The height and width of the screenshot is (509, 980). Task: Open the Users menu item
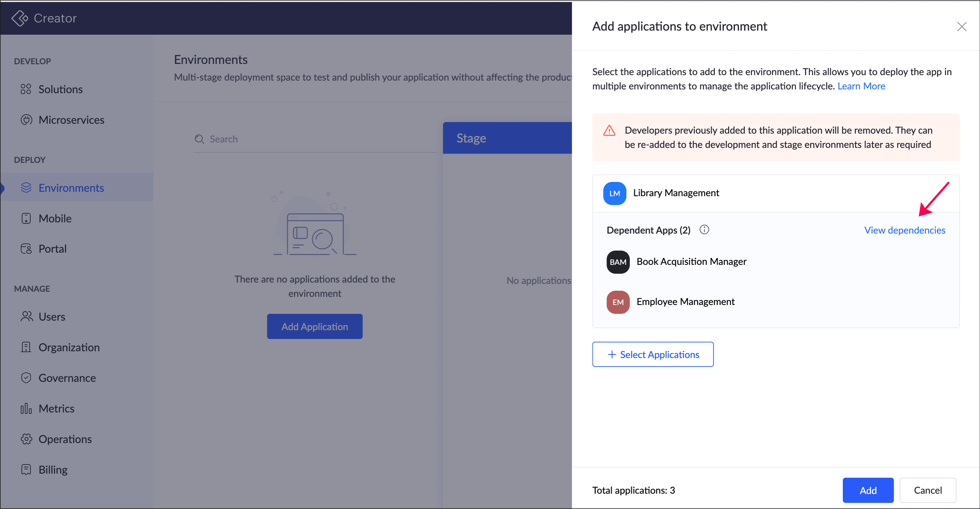click(x=52, y=317)
